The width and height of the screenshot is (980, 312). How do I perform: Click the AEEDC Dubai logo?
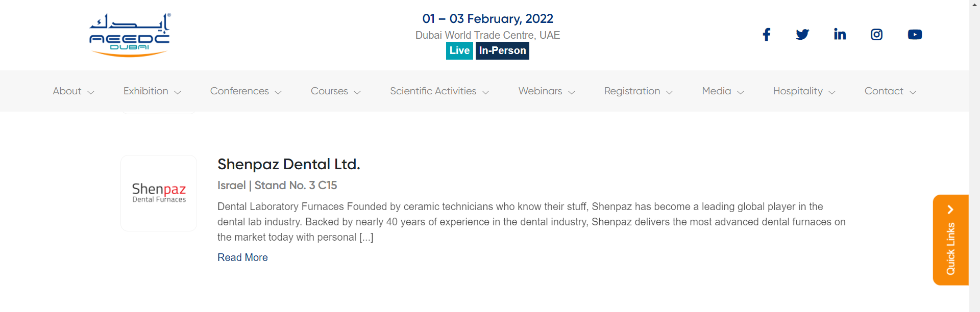pyautogui.click(x=130, y=35)
